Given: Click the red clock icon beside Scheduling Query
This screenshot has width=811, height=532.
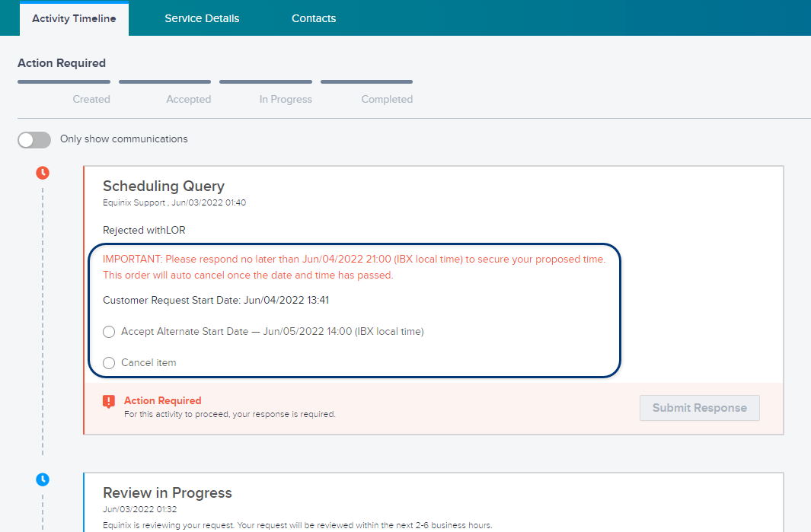Looking at the screenshot, I should pyautogui.click(x=43, y=173).
